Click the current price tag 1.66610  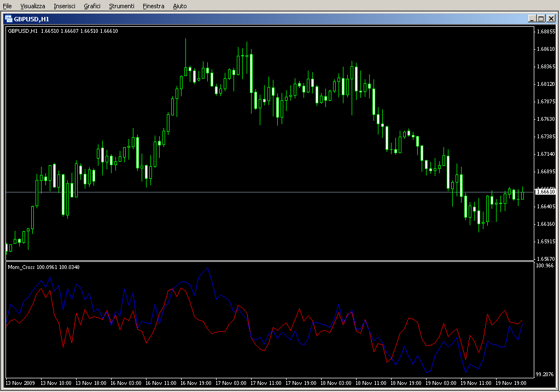tap(546, 192)
